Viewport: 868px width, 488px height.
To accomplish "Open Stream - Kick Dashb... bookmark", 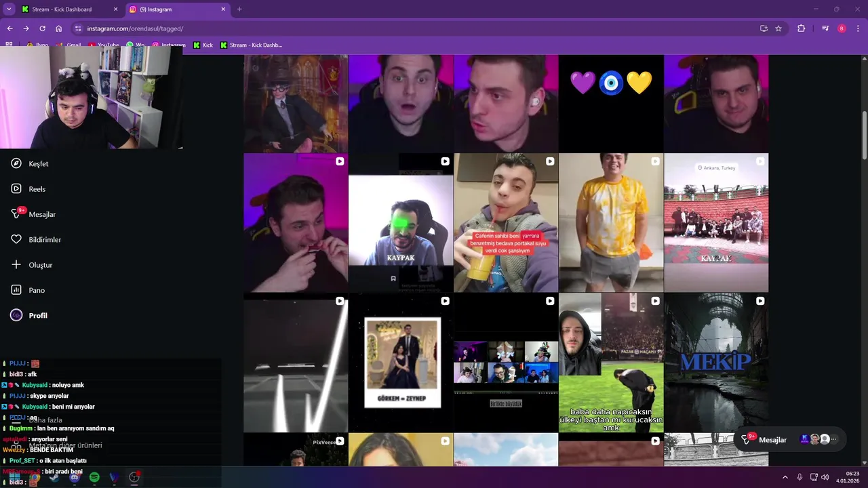I will coord(251,45).
